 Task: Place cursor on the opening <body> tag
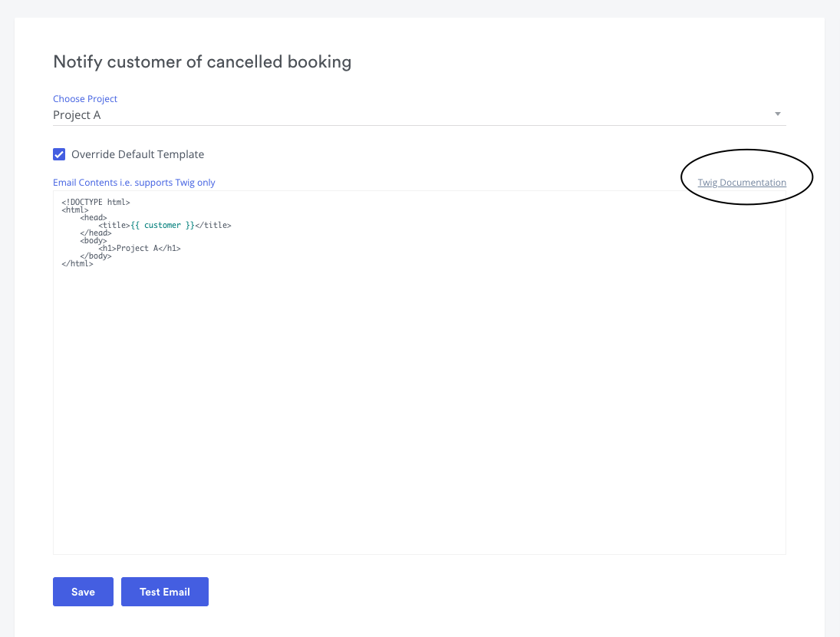94,240
